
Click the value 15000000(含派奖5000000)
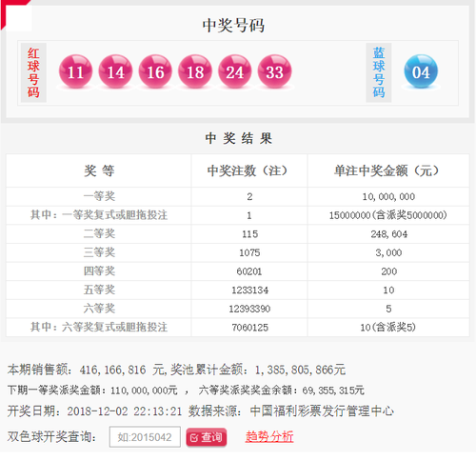coord(387,215)
